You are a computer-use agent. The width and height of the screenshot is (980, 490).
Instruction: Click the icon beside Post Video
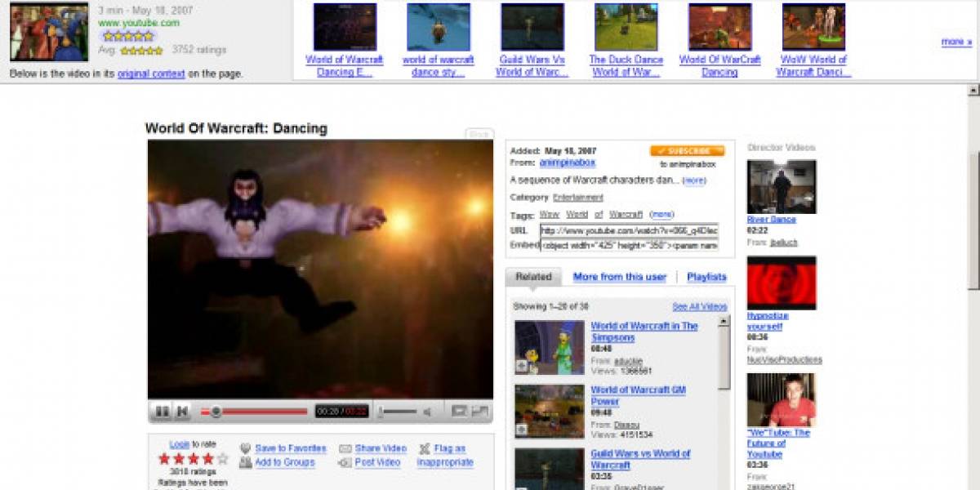345,462
